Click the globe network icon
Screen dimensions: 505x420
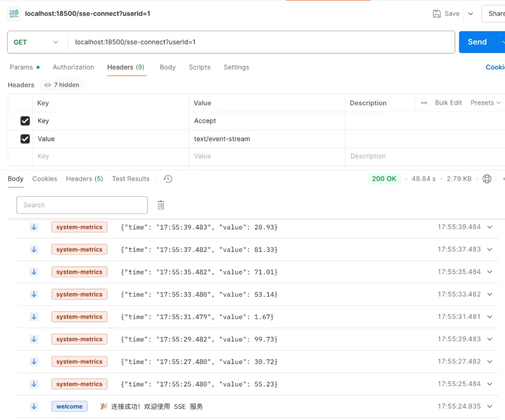tap(487, 179)
